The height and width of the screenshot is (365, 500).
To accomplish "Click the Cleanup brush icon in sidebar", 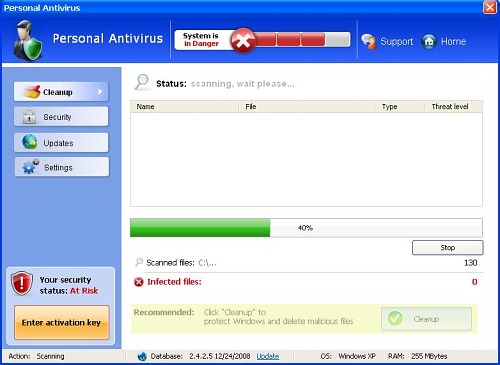I will pyautogui.click(x=31, y=92).
